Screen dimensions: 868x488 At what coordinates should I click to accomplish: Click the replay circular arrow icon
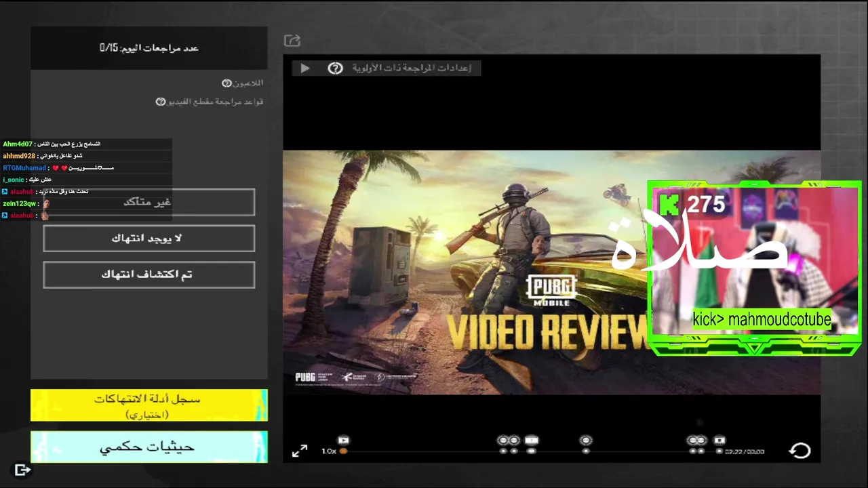click(800, 451)
